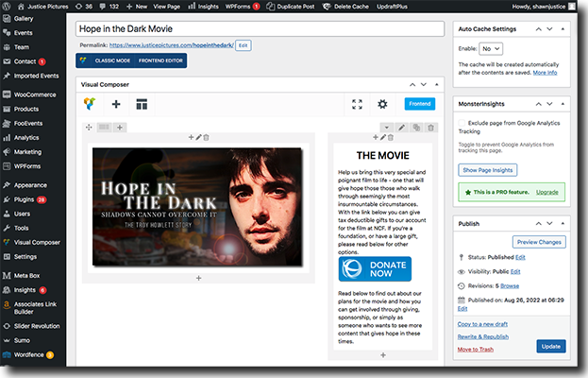Open the templates layout icon
This screenshot has height=378, width=588.
click(x=142, y=104)
